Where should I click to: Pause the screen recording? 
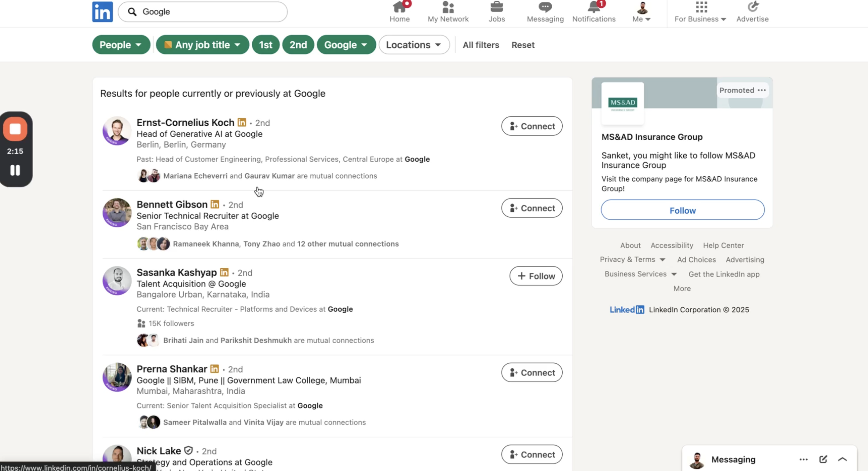[15, 170]
